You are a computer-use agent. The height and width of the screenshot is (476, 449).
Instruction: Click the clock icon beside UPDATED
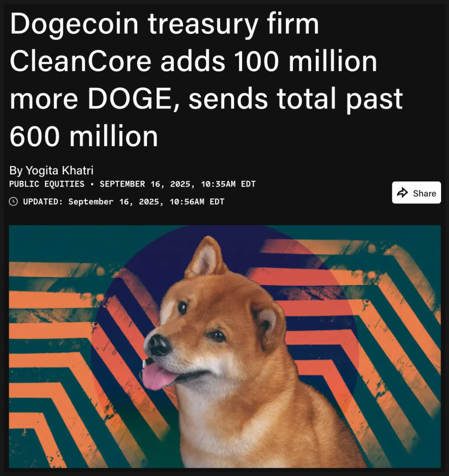point(13,201)
